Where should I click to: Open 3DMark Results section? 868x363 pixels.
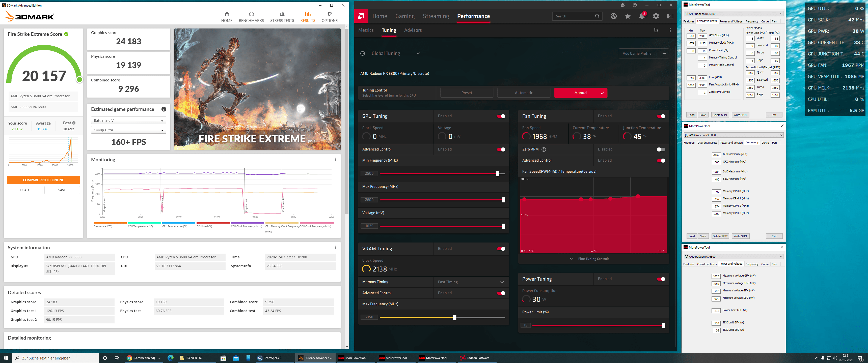(x=308, y=16)
